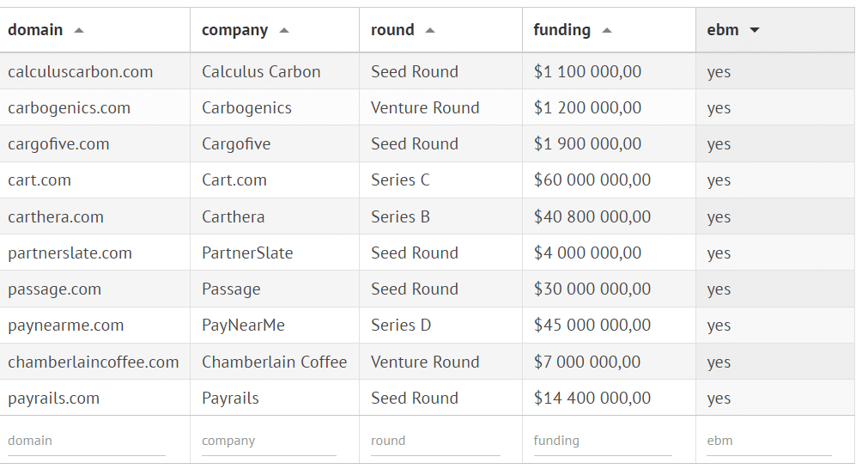Screen dimensions: 868x475
Task: Toggle the ebm column descending sort arrow
Action: [755, 30]
